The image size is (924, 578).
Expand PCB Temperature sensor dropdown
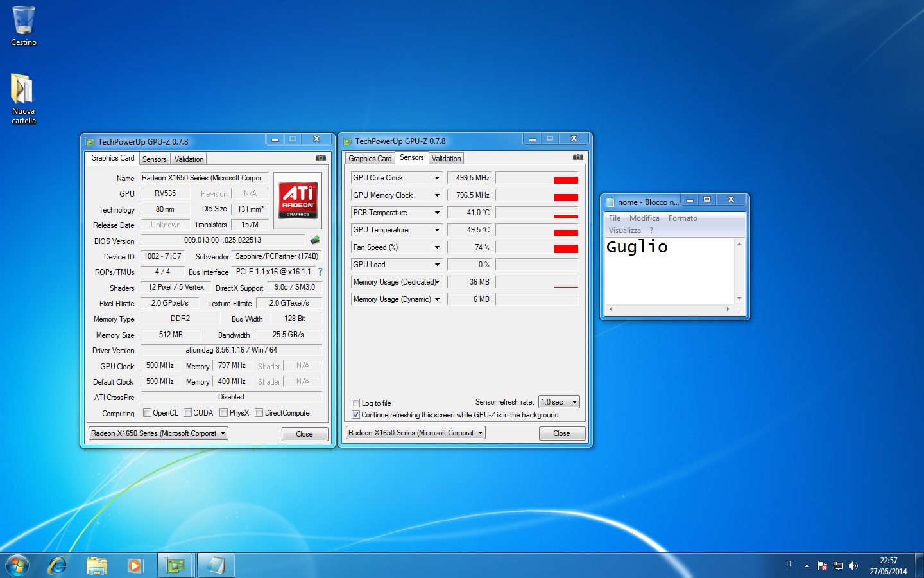437,213
